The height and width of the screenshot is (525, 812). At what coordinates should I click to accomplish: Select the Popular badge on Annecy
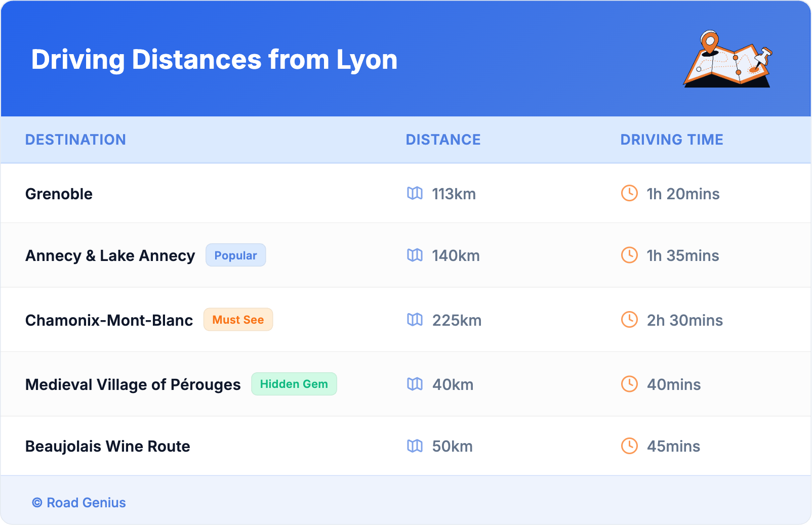tap(235, 255)
